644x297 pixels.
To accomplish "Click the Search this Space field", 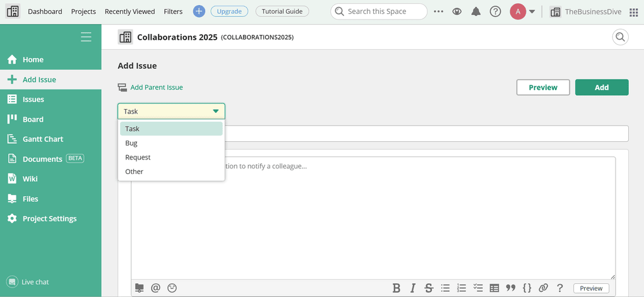I will click(x=379, y=11).
